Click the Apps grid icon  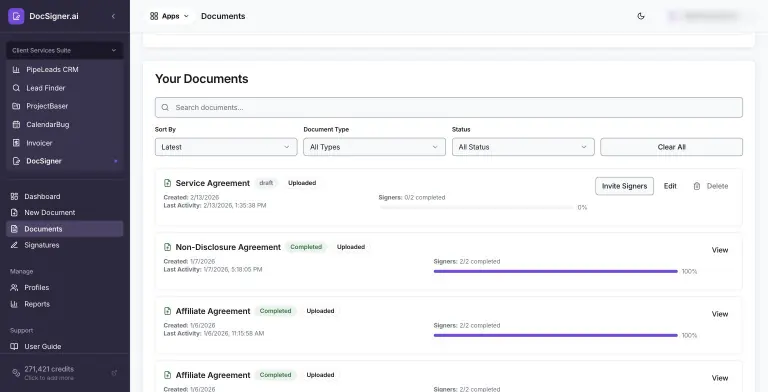coord(154,16)
